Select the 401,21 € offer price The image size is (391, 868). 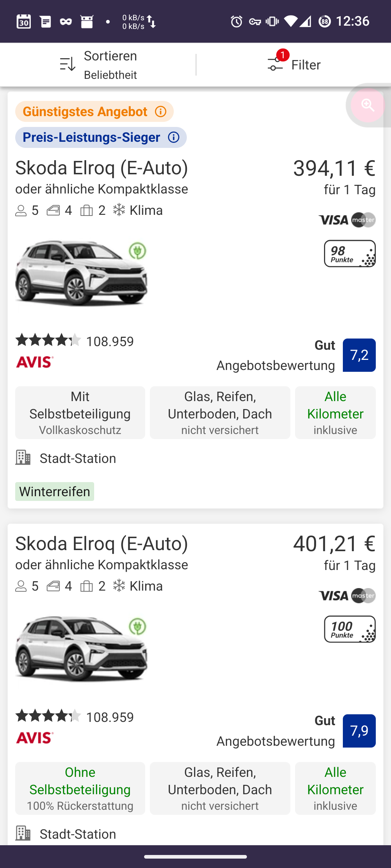point(334,544)
